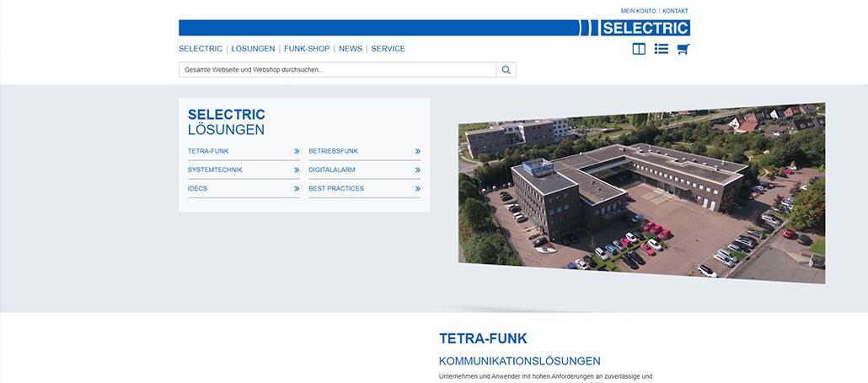Viewport: 868px width, 383px height.
Task: Follow the KONTAKT link
Action: [675, 11]
